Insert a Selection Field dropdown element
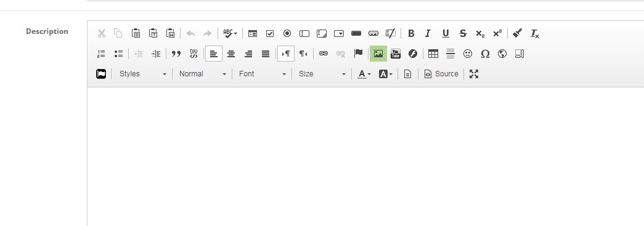Screen dimensions: 644x226 [339, 34]
